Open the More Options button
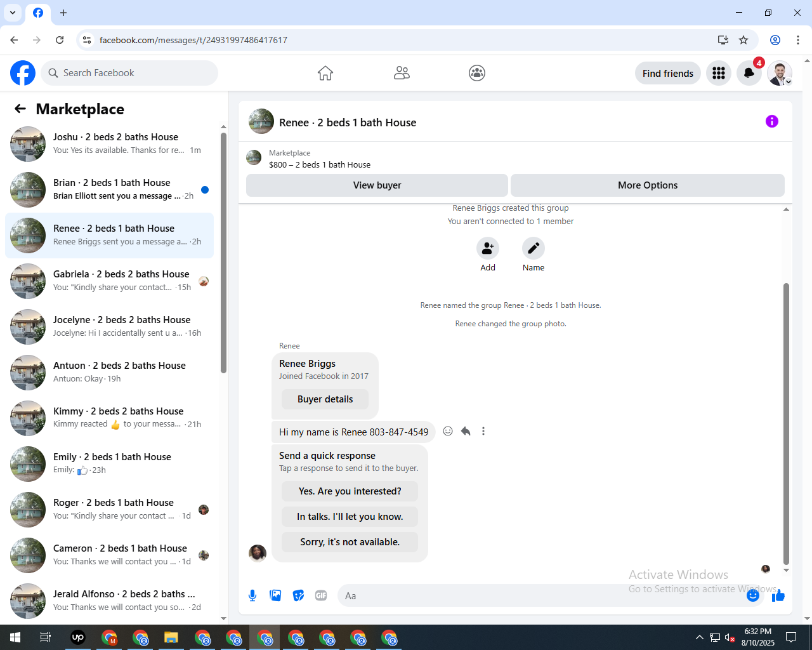812x650 pixels. tap(648, 185)
